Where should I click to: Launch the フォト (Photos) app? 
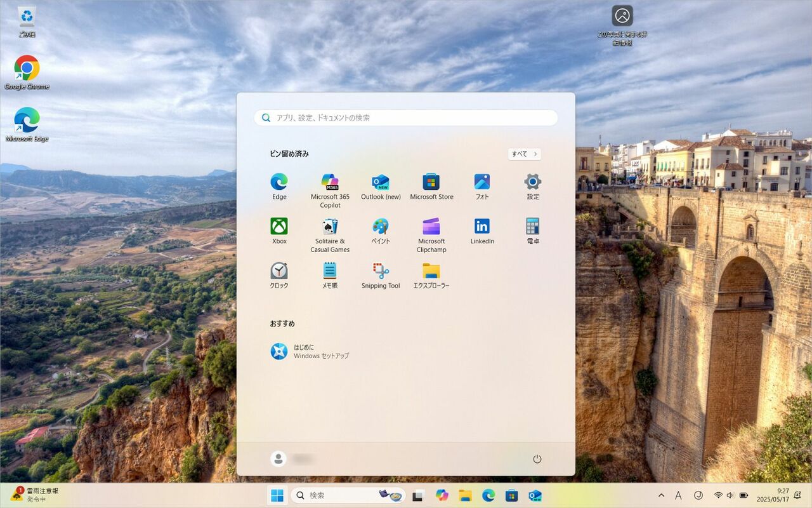point(482,187)
